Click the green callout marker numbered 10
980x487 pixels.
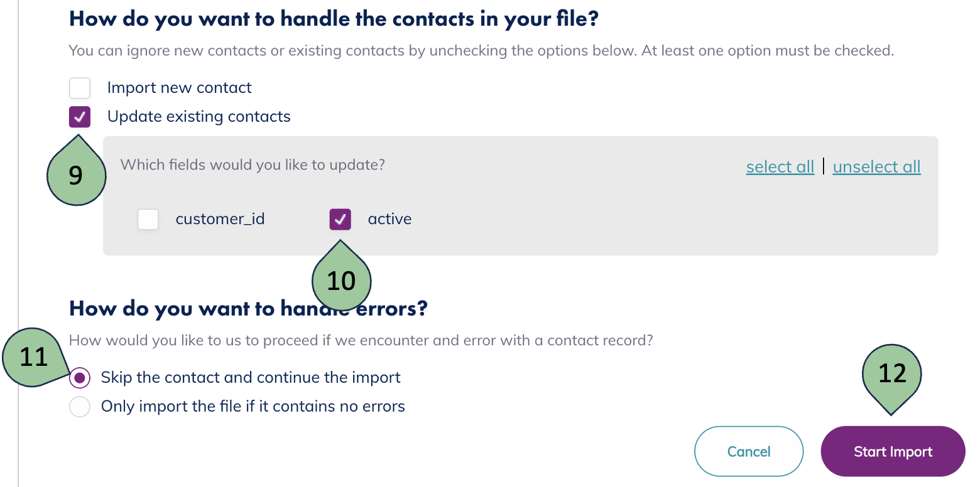tap(342, 281)
